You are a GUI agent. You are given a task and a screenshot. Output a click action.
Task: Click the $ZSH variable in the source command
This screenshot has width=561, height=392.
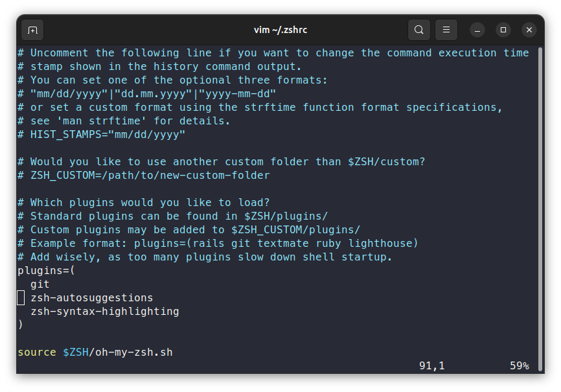(76, 352)
